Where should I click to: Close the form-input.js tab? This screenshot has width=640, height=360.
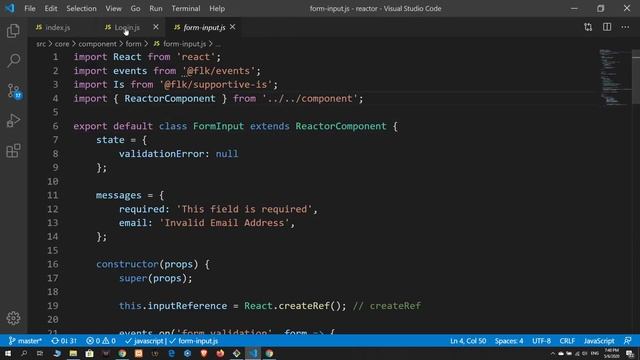click(x=232, y=27)
